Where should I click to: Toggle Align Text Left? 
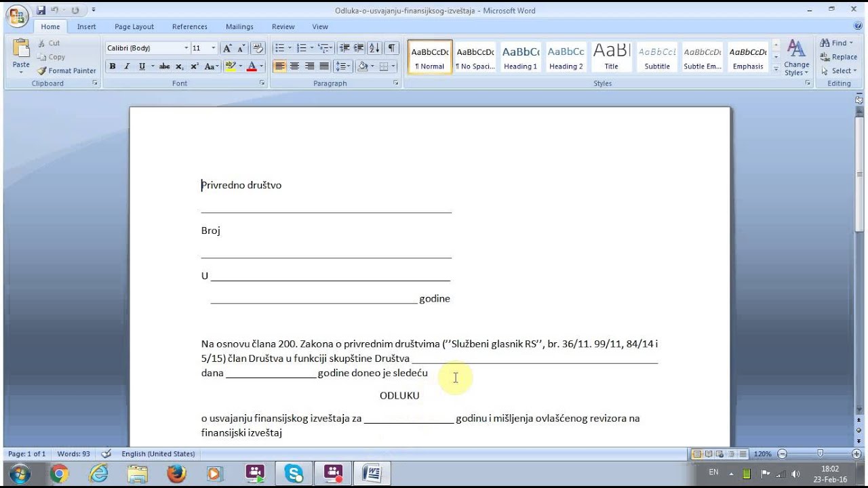click(279, 66)
